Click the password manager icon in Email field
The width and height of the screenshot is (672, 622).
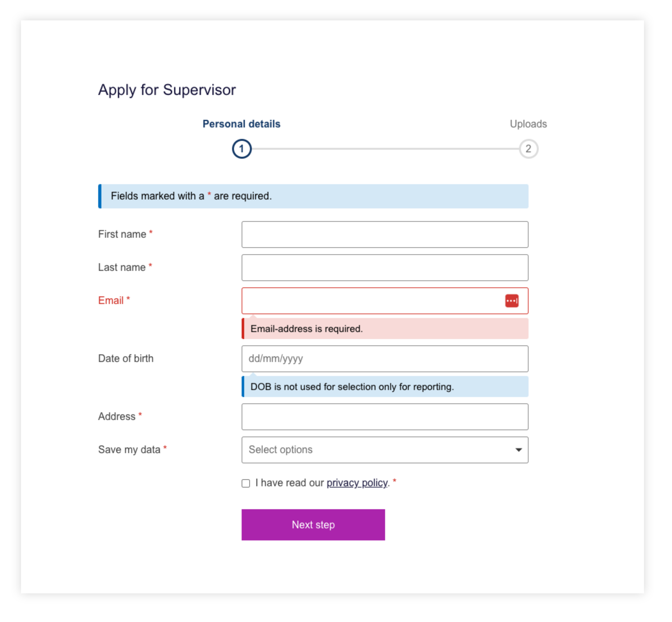511,300
